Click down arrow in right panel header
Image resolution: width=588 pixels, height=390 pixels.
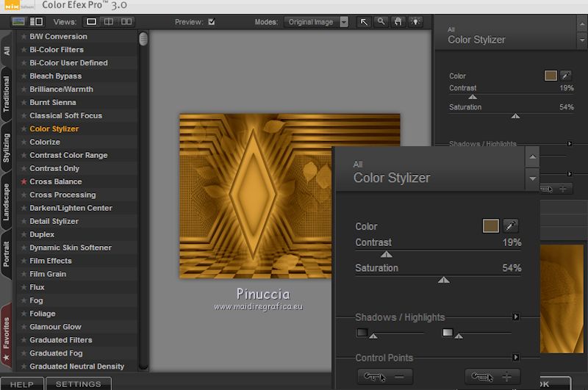coord(582,40)
